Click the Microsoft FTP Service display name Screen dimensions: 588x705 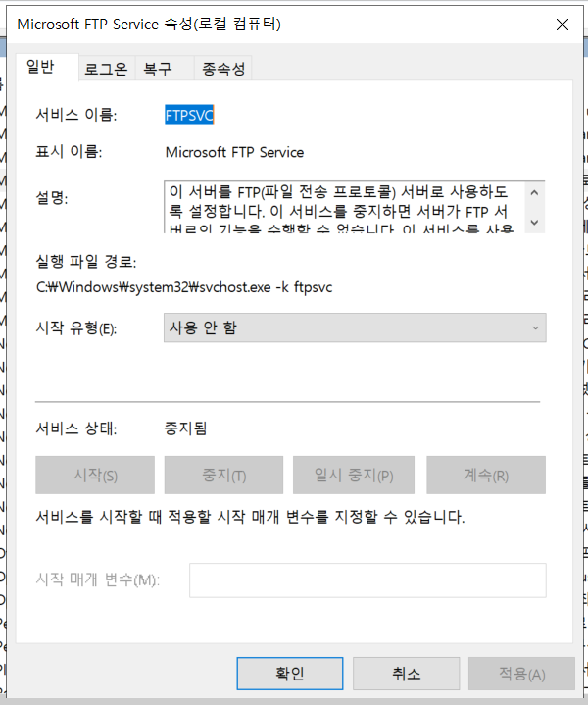[x=234, y=152]
